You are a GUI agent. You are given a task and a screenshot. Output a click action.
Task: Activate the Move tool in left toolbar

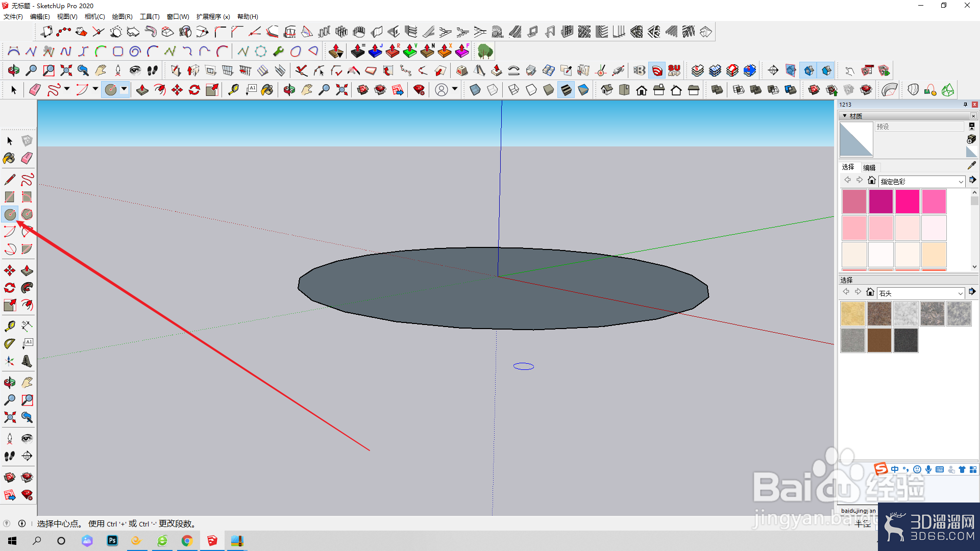point(9,270)
